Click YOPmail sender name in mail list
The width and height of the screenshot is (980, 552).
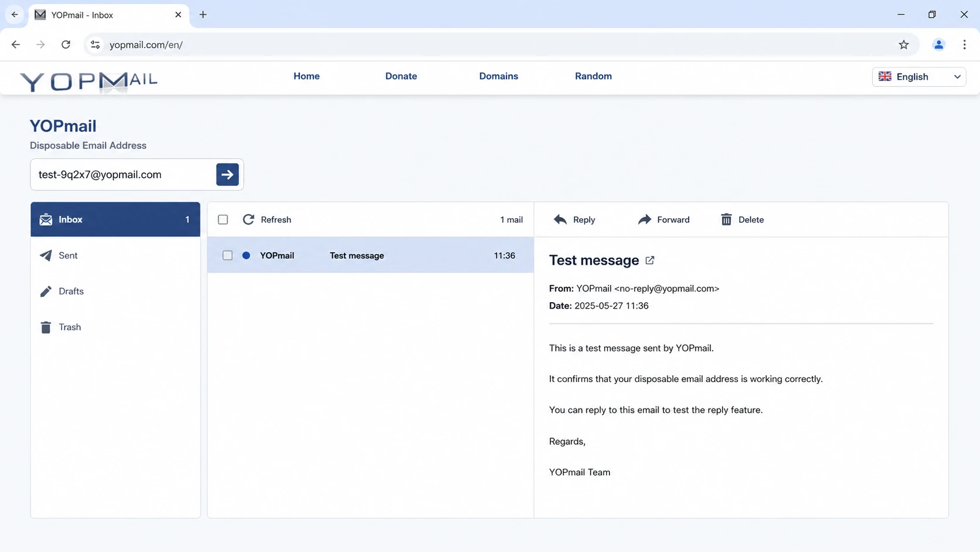277,255
